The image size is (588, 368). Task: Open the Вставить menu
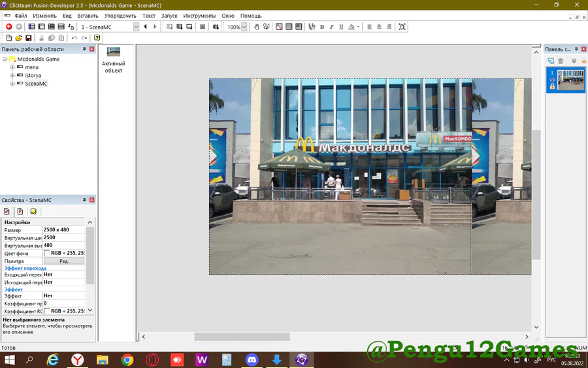pyautogui.click(x=88, y=15)
